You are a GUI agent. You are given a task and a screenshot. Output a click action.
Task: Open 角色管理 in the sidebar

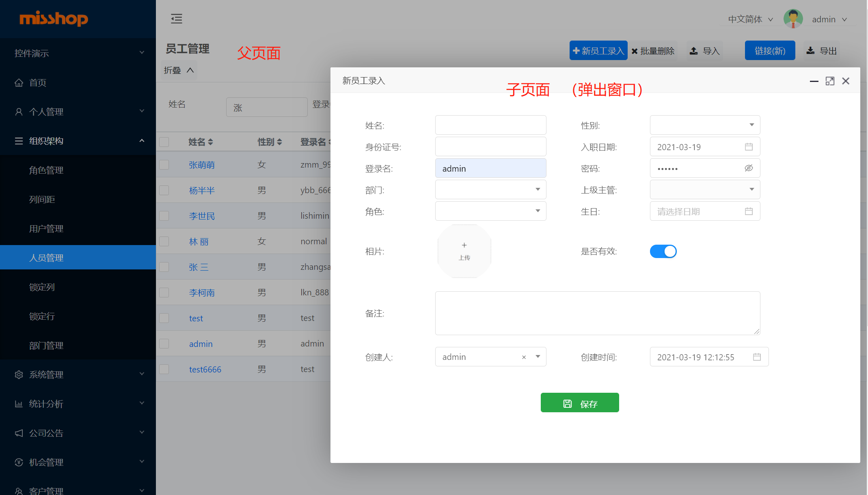point(46,170)
